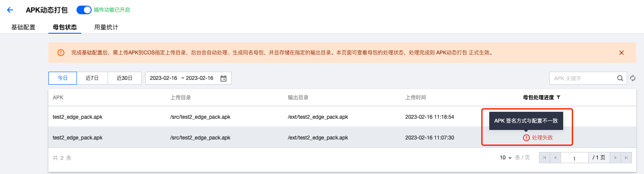Click the back arrow icon

(10, 10)
